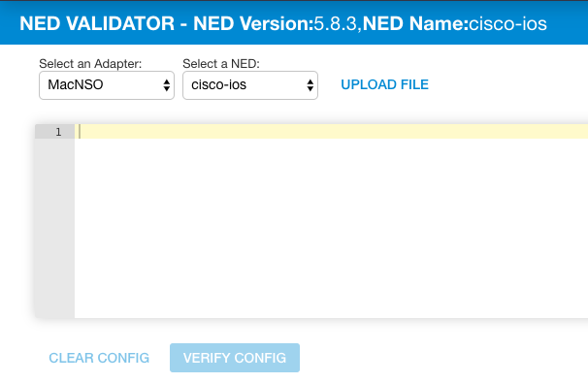Click the up-down arrows on adapter select
This screenshot has width=588, height=383.
pos(167,85)
